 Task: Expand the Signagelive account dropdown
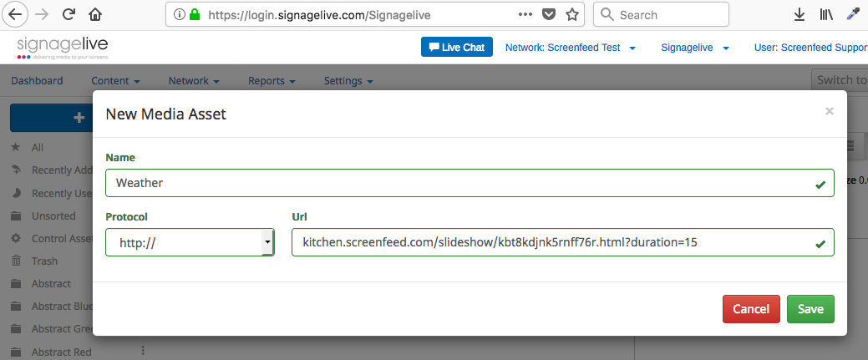695,48
